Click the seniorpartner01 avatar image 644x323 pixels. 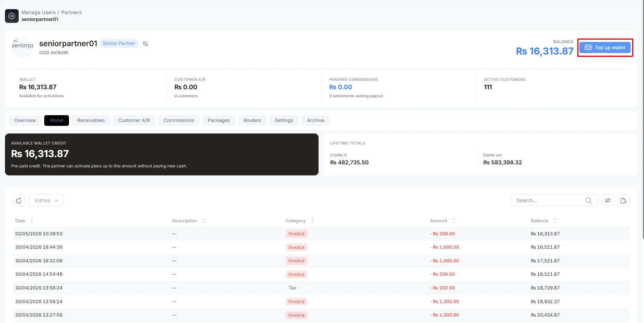23,47
